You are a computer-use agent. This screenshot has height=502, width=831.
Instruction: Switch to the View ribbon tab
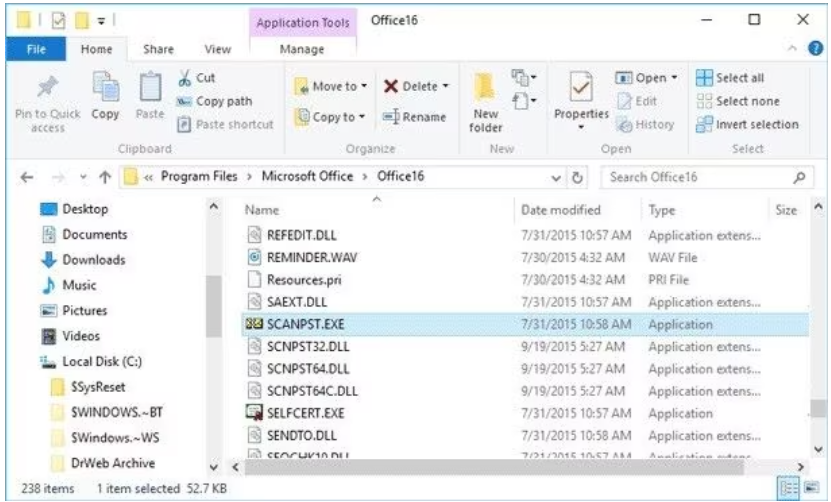[x=218, y=49]
